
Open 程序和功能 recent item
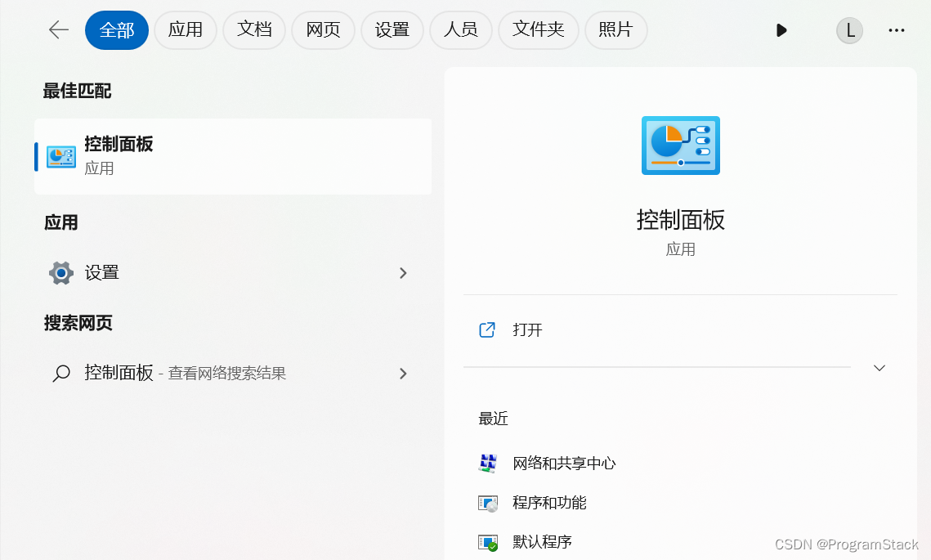pos(549,503)
